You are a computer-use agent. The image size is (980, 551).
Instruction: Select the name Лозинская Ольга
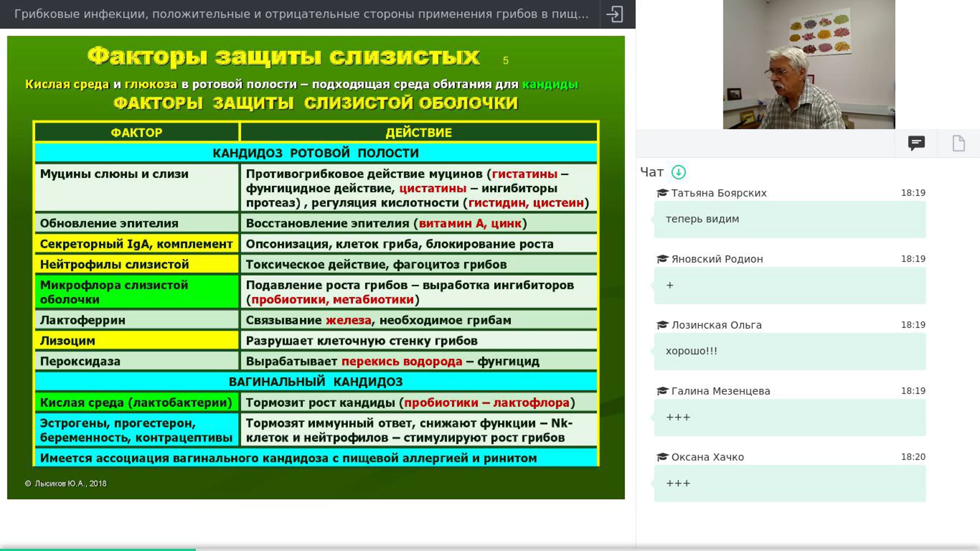[717, 325]
